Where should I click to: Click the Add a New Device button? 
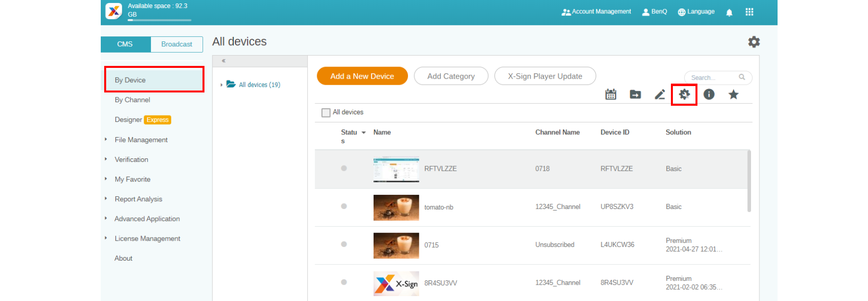pos(362,76)
